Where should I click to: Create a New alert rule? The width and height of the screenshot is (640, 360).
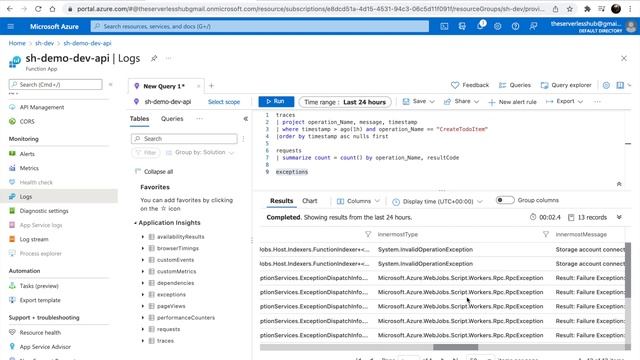pyautogui.click(x=512, y=102)
